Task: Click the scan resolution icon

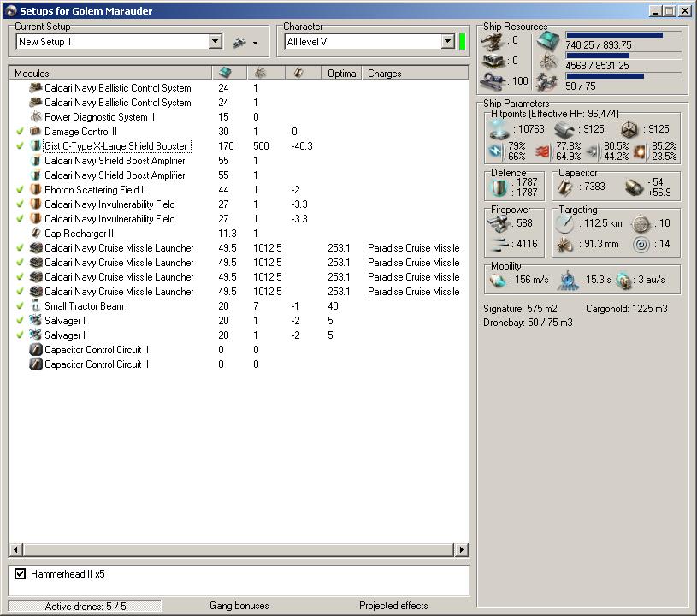Action: [565, 245]
